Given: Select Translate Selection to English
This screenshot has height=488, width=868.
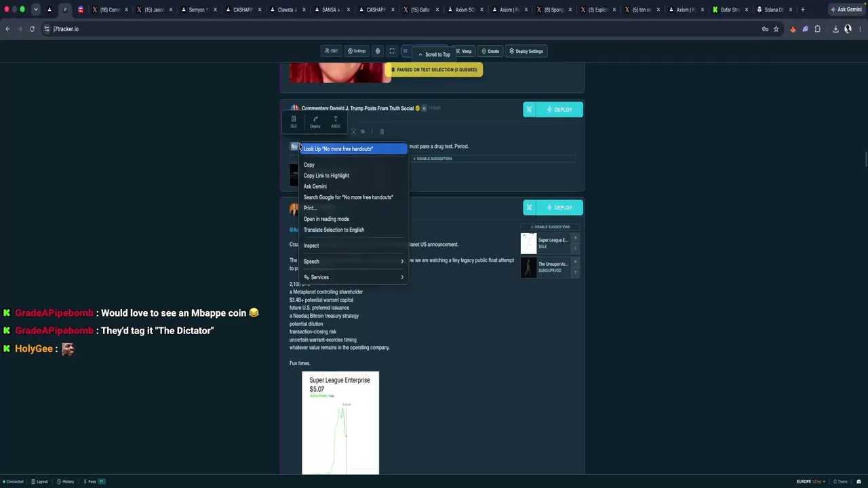Looking at the screenshot, I should [353, 230].
